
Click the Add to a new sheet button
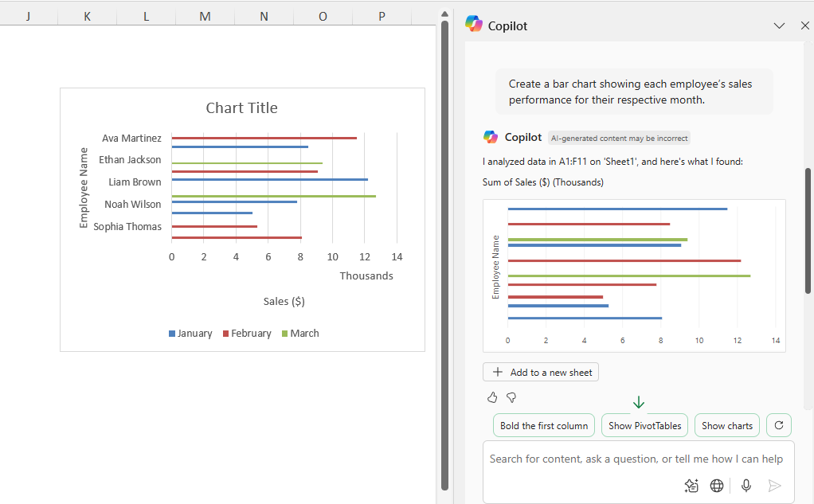click(x=541, y=372)
